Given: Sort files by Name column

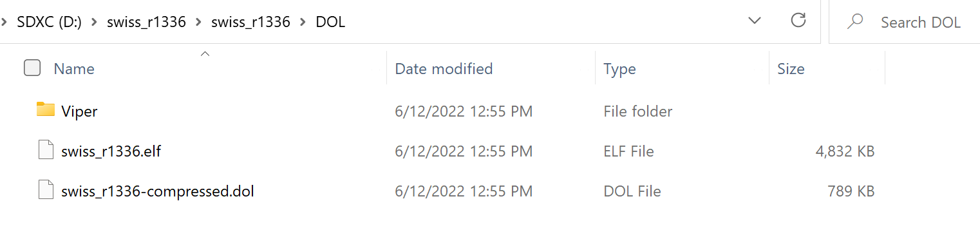Looking at the screenshot, I should point(74,69).
